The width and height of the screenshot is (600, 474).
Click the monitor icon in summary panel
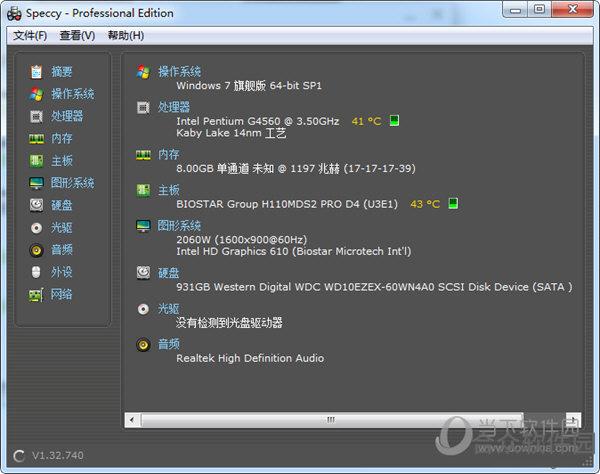coord(143,226)
